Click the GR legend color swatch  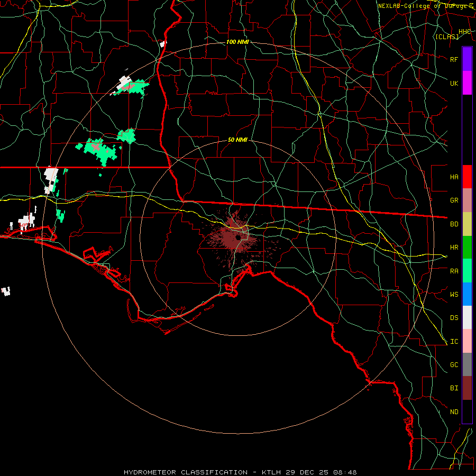pyautogui.click(x=467, y=200)
